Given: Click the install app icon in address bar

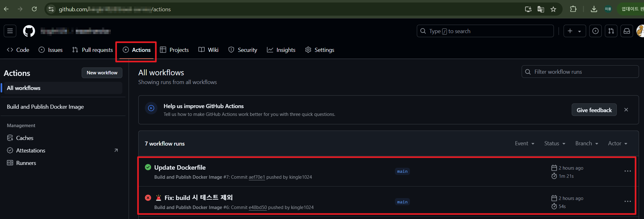Looking at the screenshot, I should (528, 9).
